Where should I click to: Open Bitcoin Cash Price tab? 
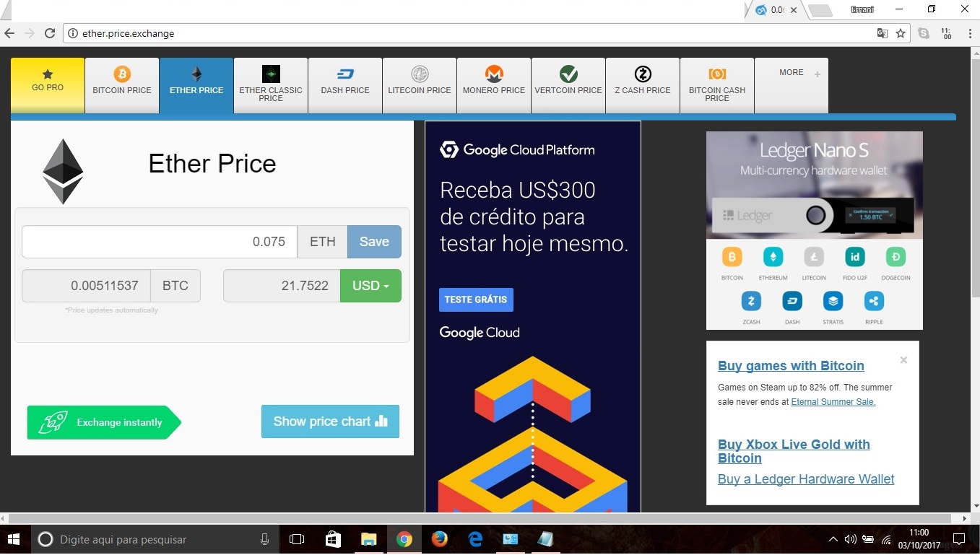click(717, 85)
